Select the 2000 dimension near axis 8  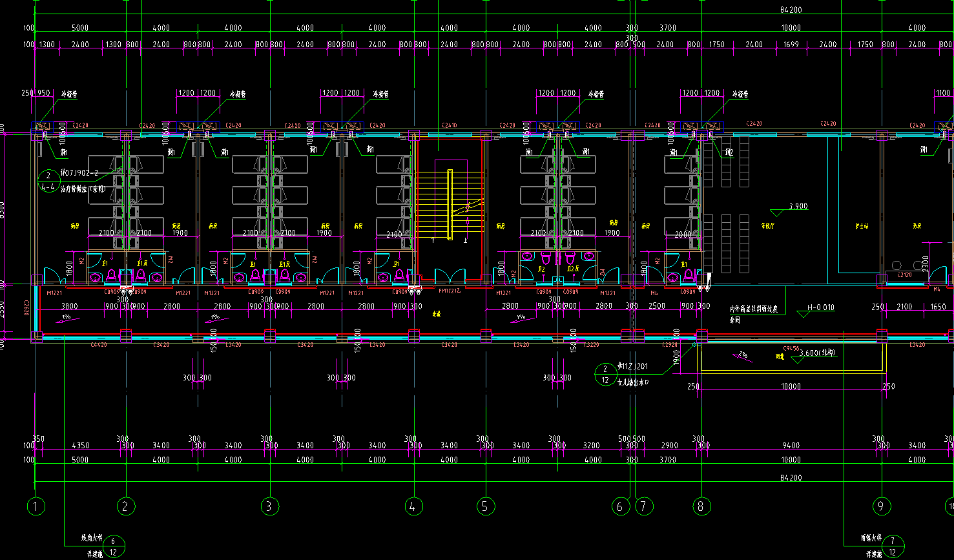point(683,235)
